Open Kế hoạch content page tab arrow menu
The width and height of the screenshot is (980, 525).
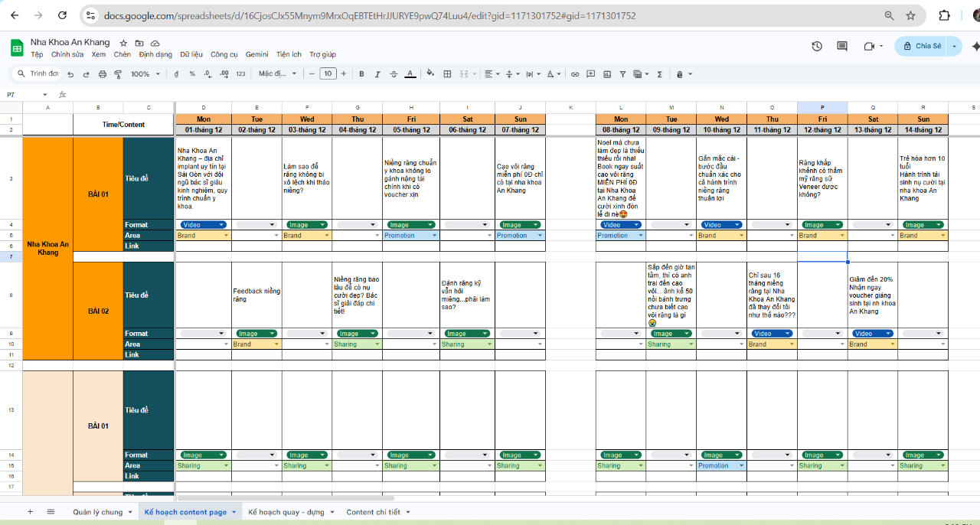(x=234, y=512)
